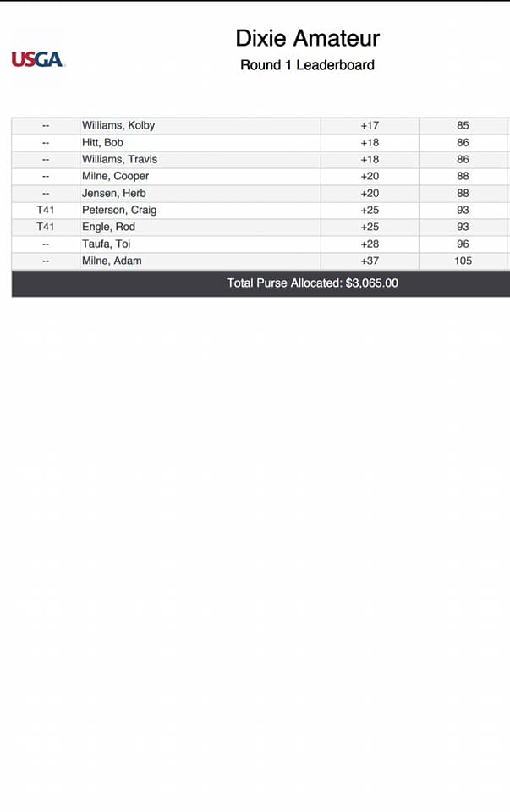Select player Williams, Kolby
The height and width of the screenshot is (812, 510).
(x=118, y=125)
